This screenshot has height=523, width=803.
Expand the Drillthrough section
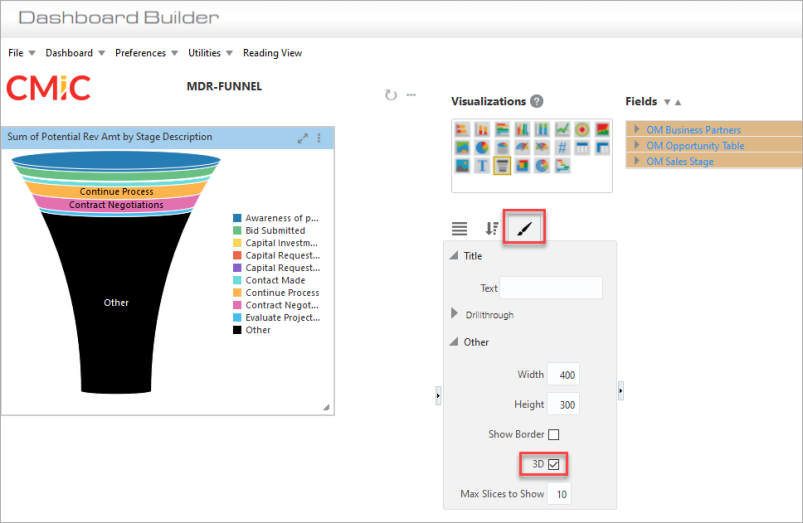(x=456, y=314)
